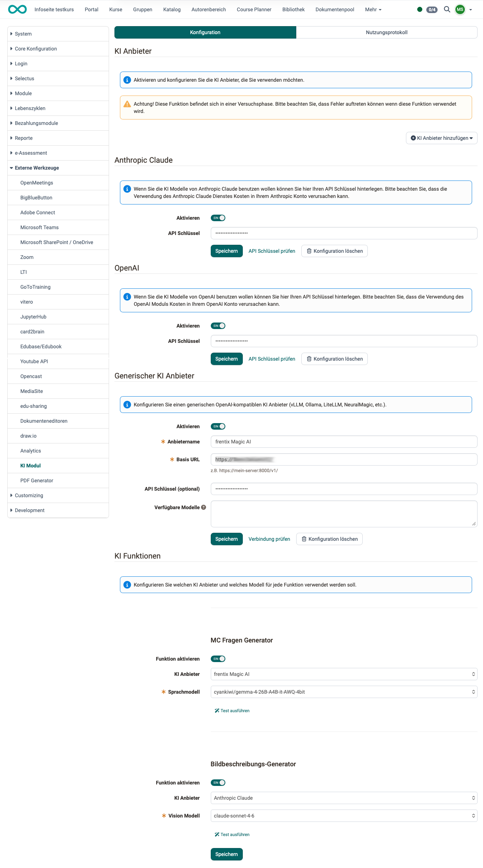Open the Mehr menu

(x=373, y=9)
